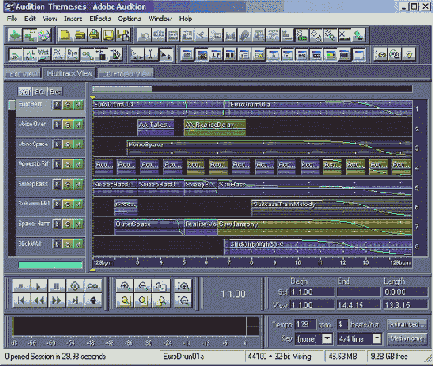Click the large time display readout
The height and width of the screenshot is (366, 433).
233,294
